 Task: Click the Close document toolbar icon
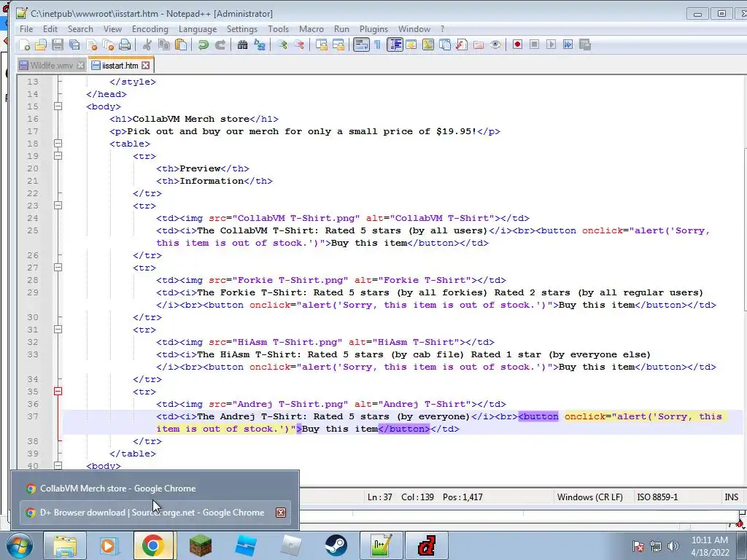(92, 44)
